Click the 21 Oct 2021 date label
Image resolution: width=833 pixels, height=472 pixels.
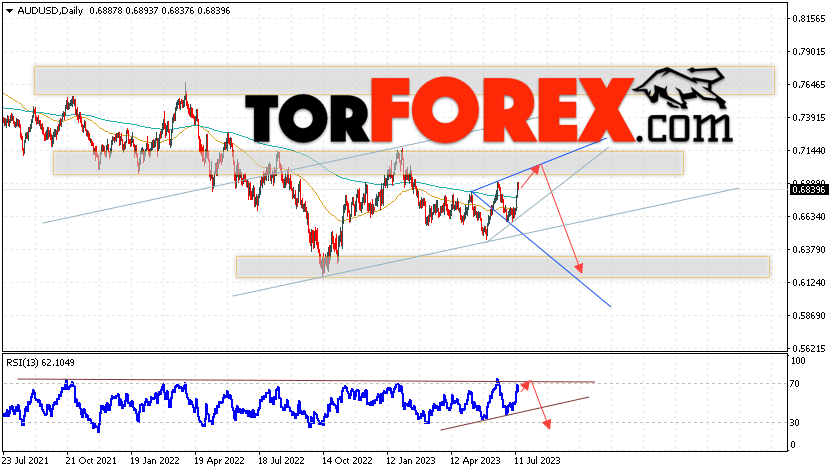pos(90,460)
